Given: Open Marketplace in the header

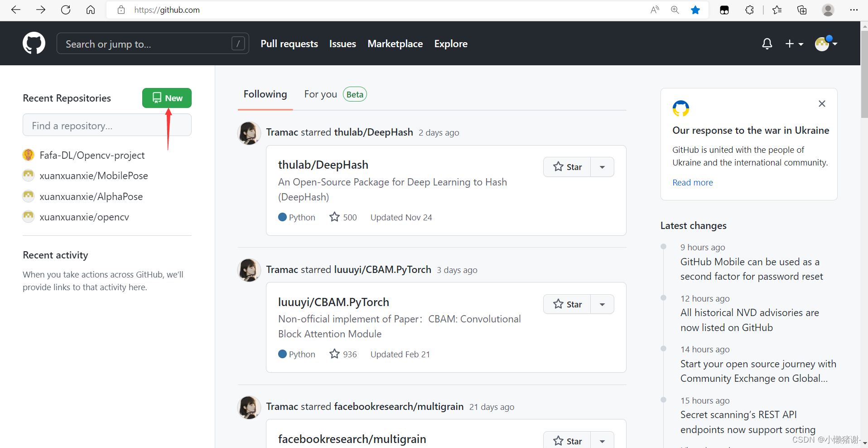Looking at the screenshot, I should 395,44.
